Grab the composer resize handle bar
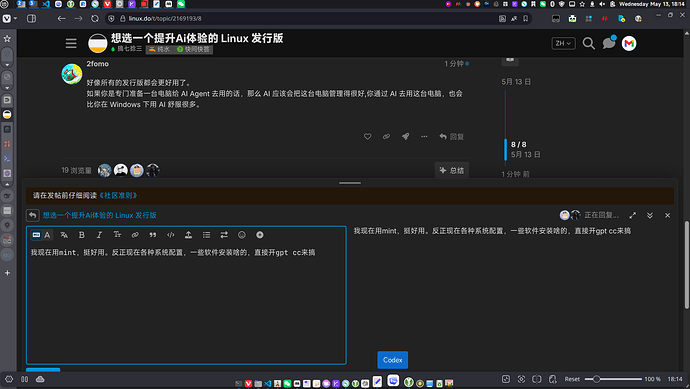 coord(350,183)
